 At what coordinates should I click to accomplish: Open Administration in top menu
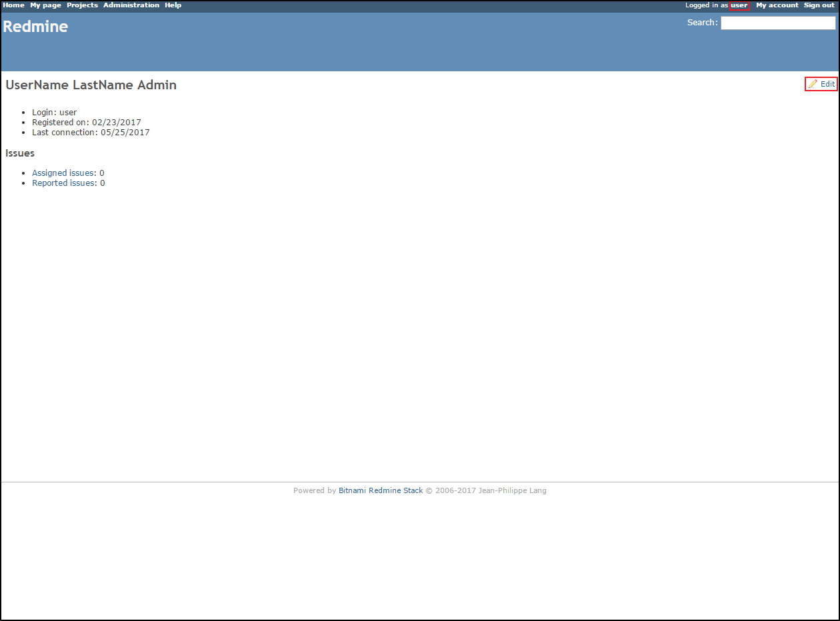pyautogui.click(x=131, y=5)
